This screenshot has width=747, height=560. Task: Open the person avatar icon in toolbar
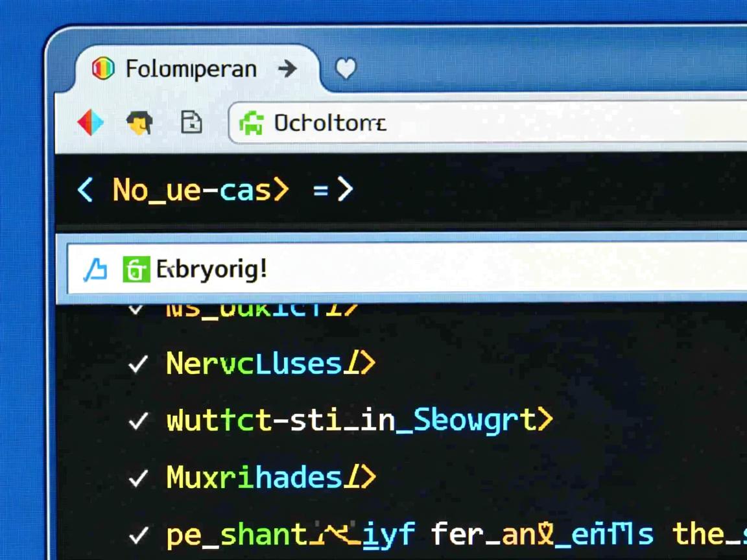click(139, 122)
